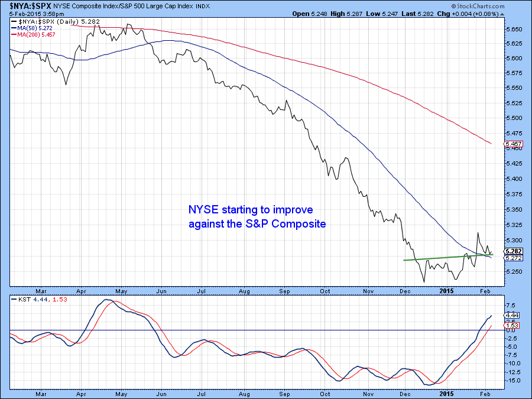The width and height of the screenshot is (532, 399).
Task: Select the 'NYSE Composite Index/S&P 500 Large Cap Index' heading
Action: [x=123, y=6]
